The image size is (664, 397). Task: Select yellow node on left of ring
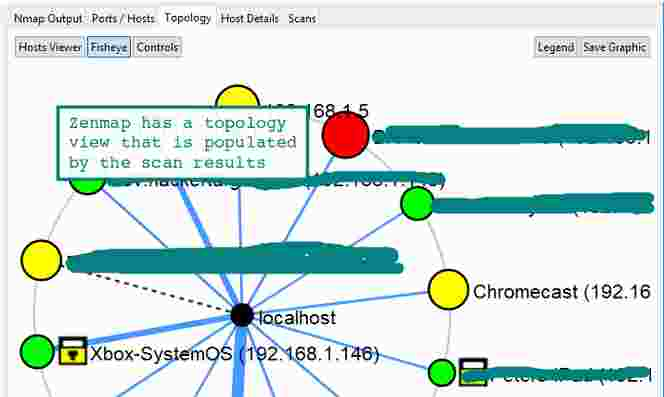[x=41, y=260]
